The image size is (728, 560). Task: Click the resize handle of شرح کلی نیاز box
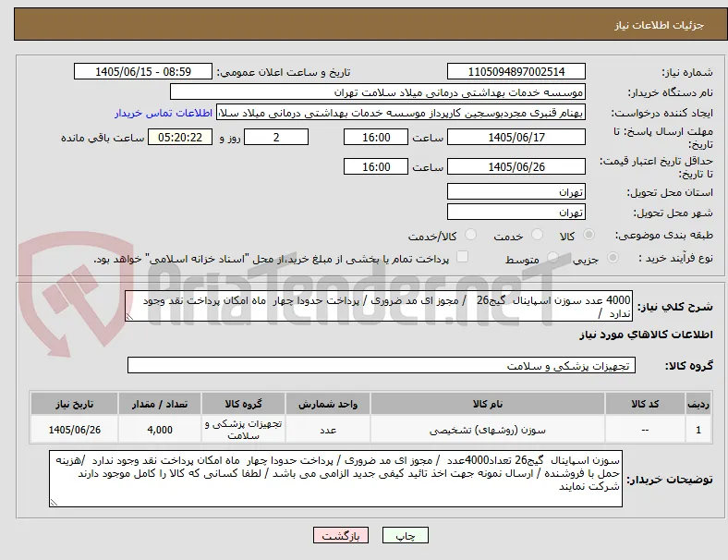[x=130, y=317]
